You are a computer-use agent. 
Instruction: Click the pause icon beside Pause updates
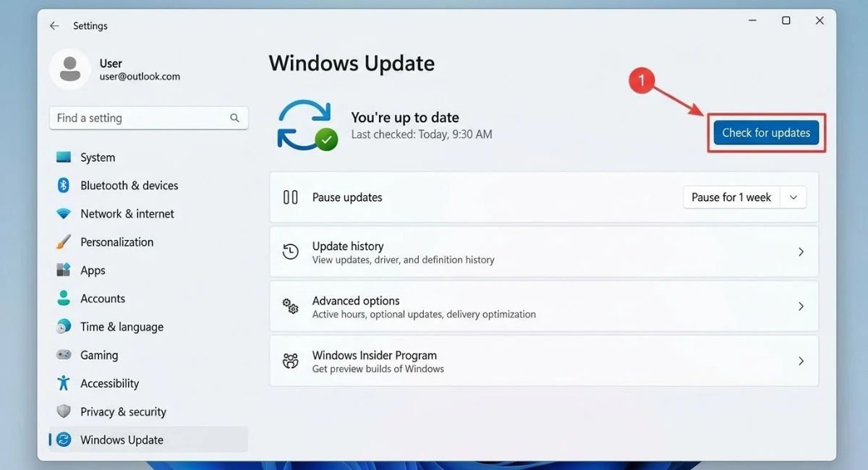click(x=291, y=197)
